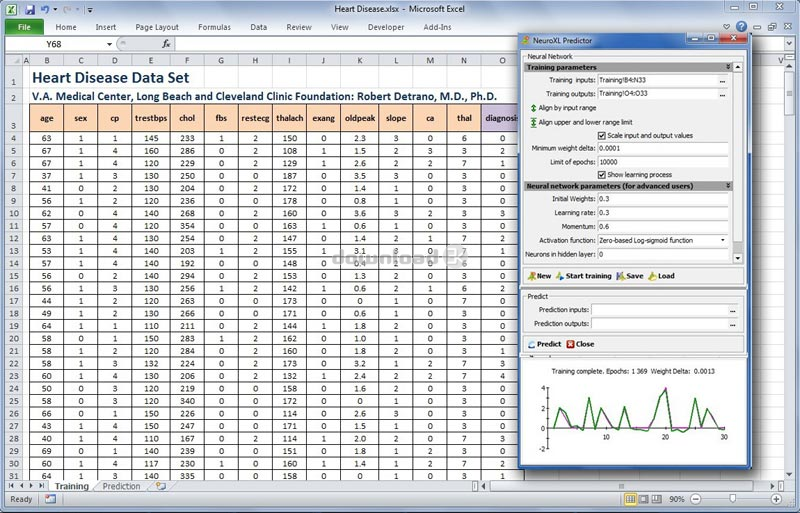This screenshot has height=513, width=800.
Task: Minimize the ribbon using the caret icon
Action: pyautogui.click(x=727, y=27)
